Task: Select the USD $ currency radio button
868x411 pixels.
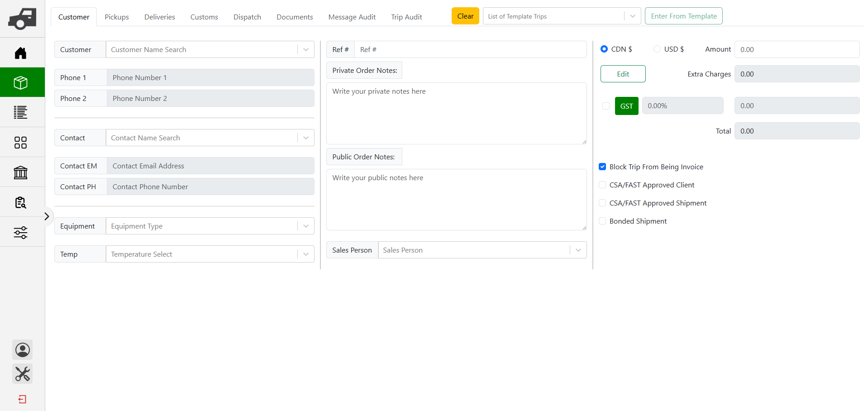Action: pos(657,49)
